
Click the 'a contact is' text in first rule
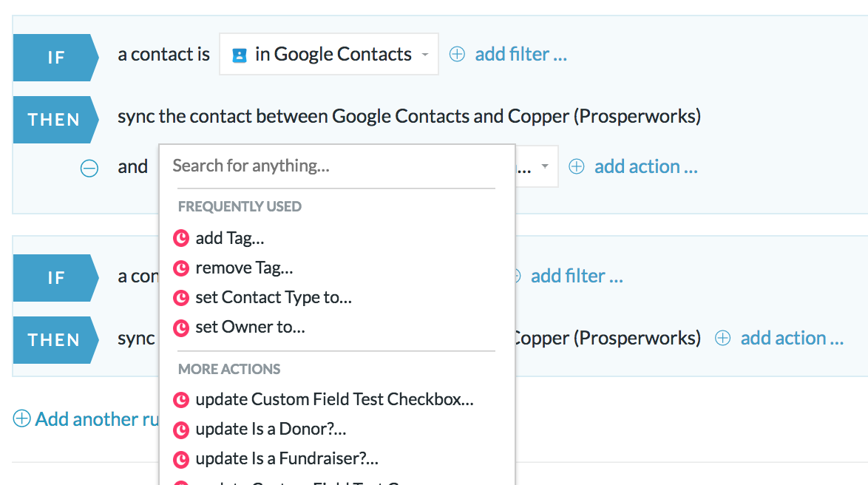point(164,54)
